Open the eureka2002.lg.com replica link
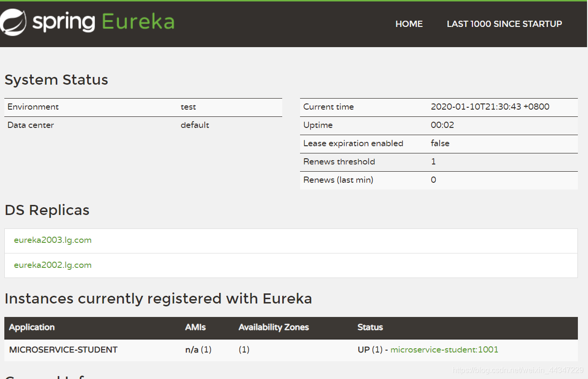 (52, 265)
